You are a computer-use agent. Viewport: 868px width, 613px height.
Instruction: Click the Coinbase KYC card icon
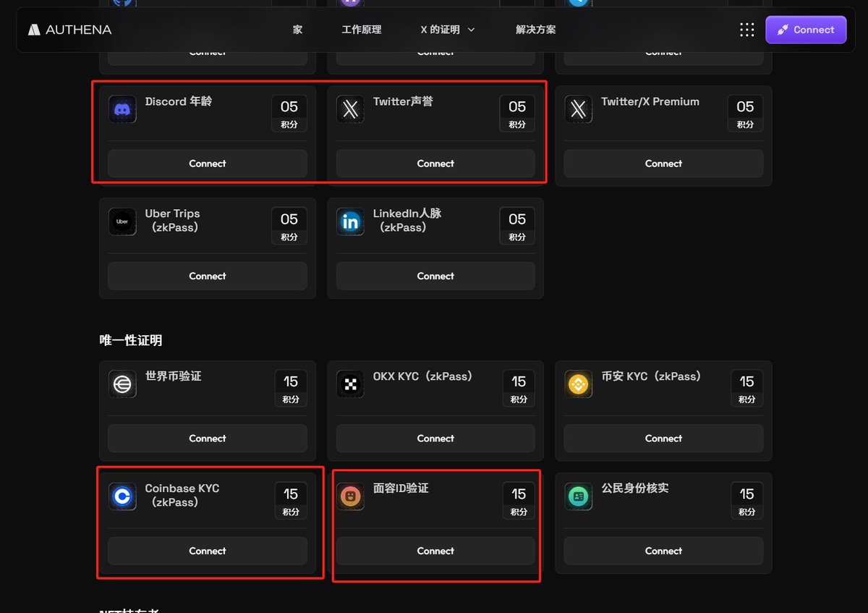(x=122, y=496)
